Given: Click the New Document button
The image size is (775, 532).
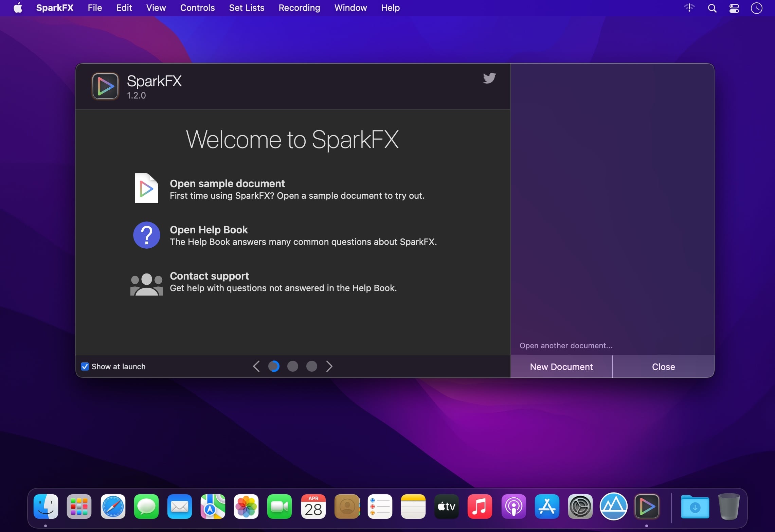Looking at the screenshot, I should click(561, 367).
